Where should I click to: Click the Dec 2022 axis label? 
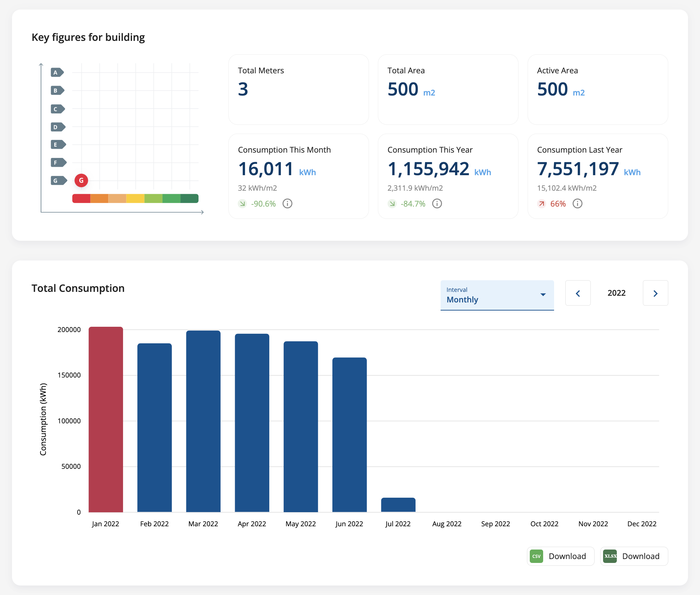click(642, 524)
